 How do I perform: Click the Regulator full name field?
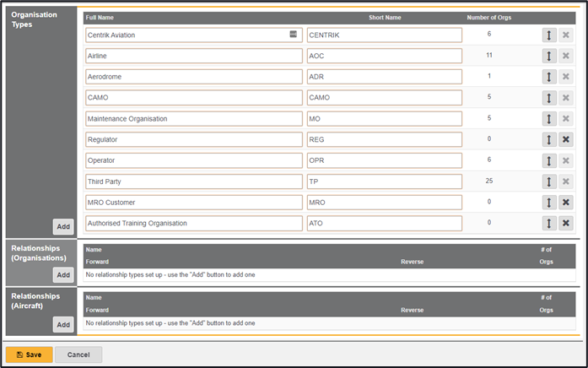coord(194,139)
